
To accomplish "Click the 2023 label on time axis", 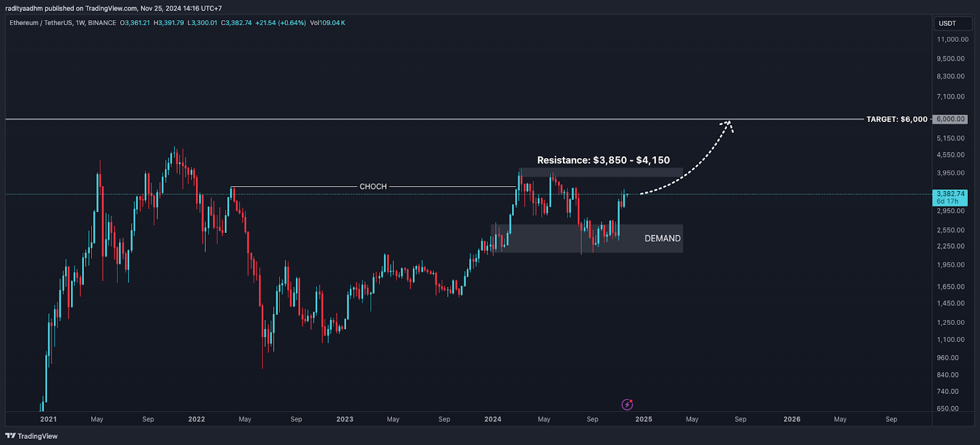I will (345, 419).
